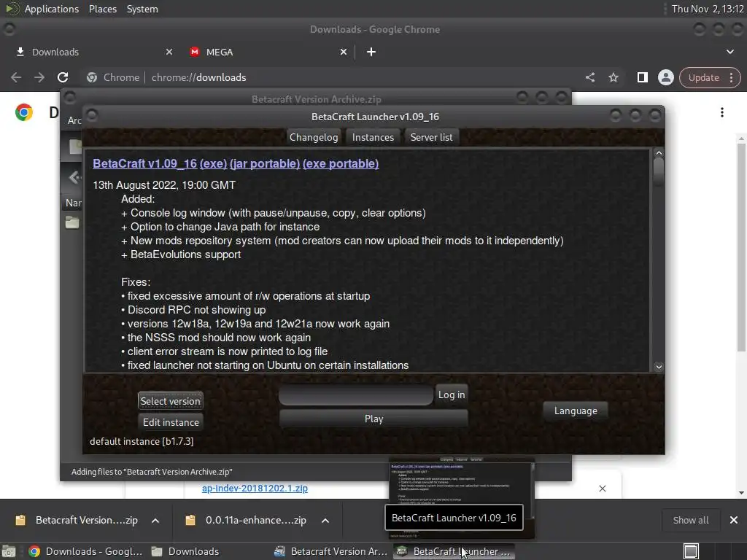
Task: Open a new Chrome tab
Action: (371, 52)
